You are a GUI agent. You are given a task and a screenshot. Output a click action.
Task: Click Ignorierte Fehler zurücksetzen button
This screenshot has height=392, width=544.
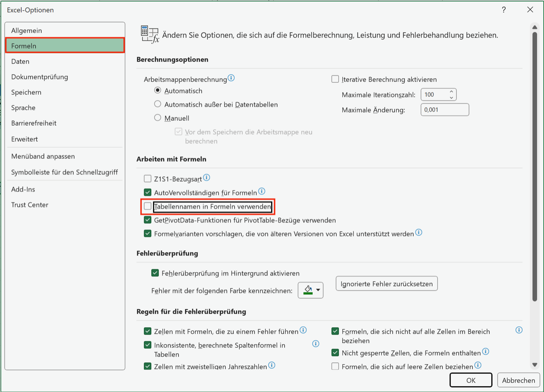(387, 284)
